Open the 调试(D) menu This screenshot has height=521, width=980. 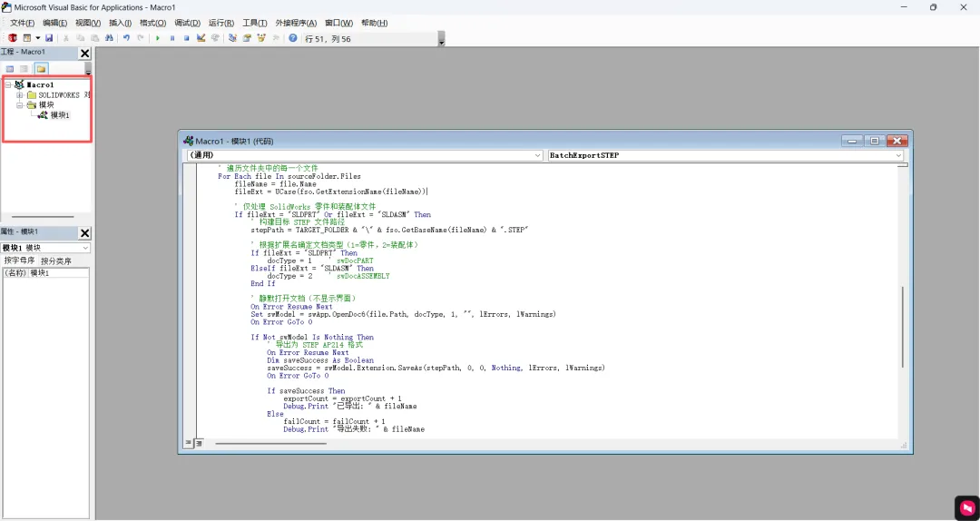[188, 23]
